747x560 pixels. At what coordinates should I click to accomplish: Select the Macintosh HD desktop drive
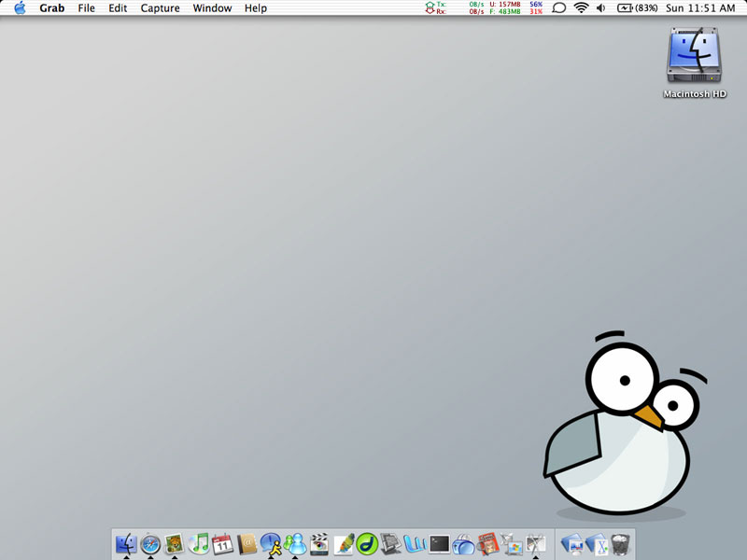click(695, 63)
